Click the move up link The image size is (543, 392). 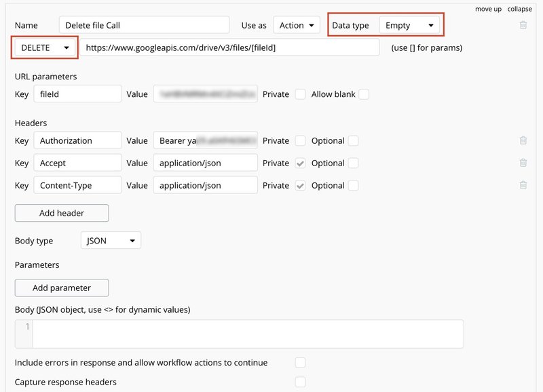pos(488,9)
